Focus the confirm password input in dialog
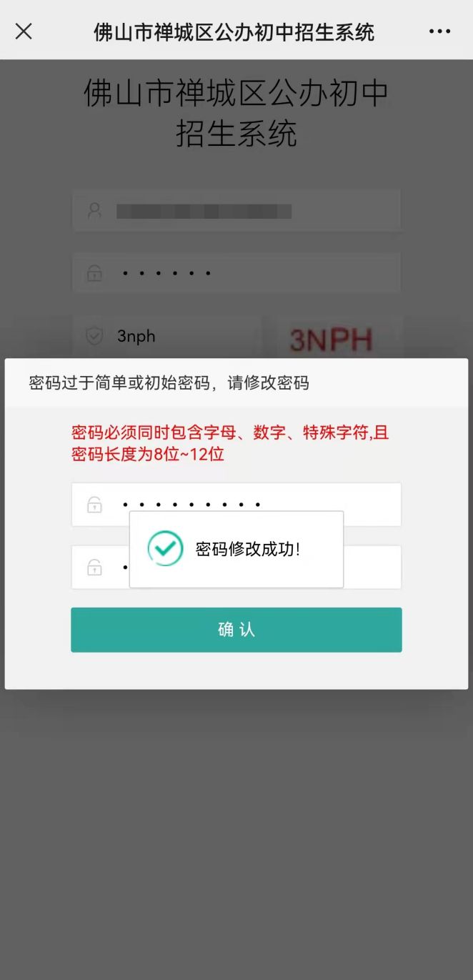The image size is (473, 980). click(236, 568)
